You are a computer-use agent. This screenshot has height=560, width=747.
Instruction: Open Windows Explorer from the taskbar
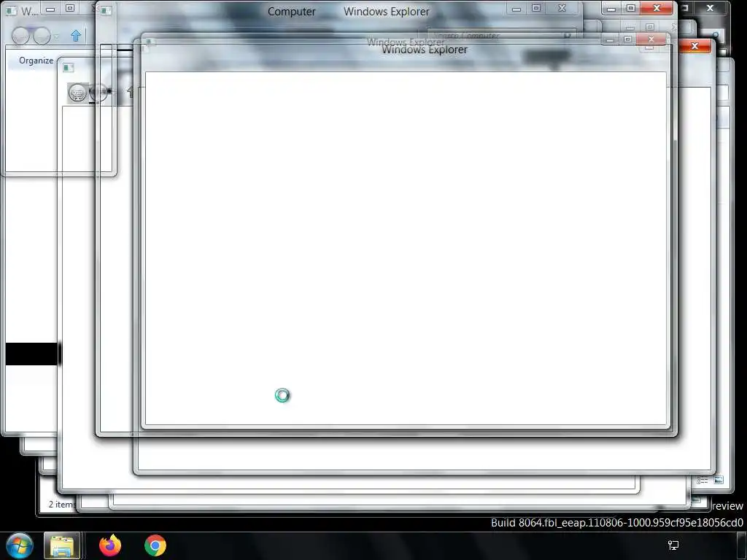tap(62, 545)
